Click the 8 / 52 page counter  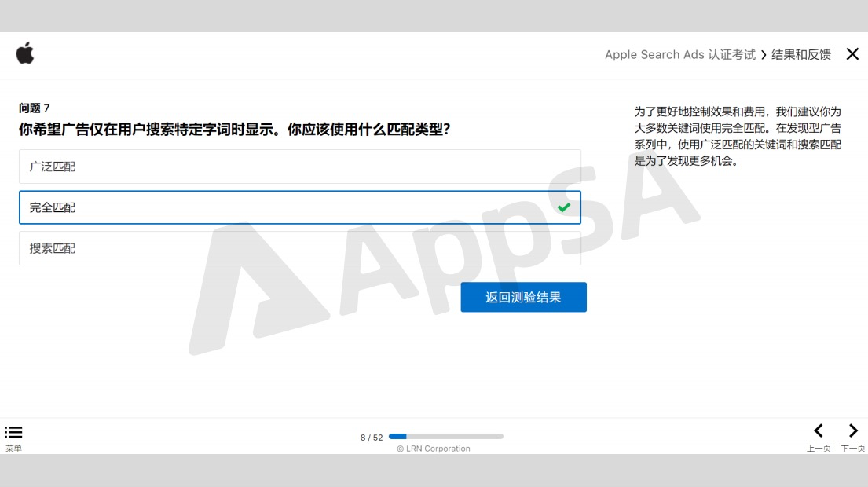pyautogui.click(x=372, y=438)
